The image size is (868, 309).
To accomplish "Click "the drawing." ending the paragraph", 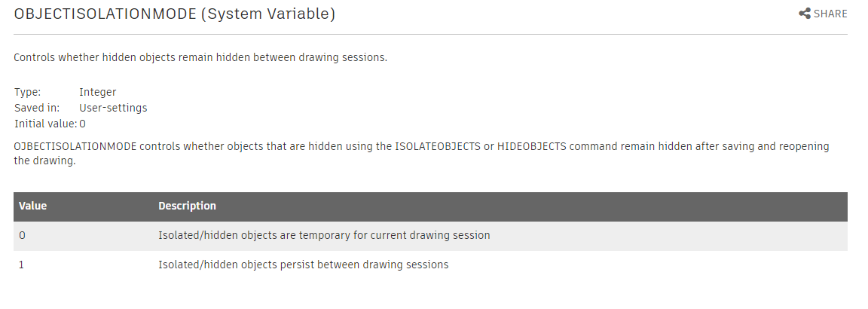I will coord(44,161).
